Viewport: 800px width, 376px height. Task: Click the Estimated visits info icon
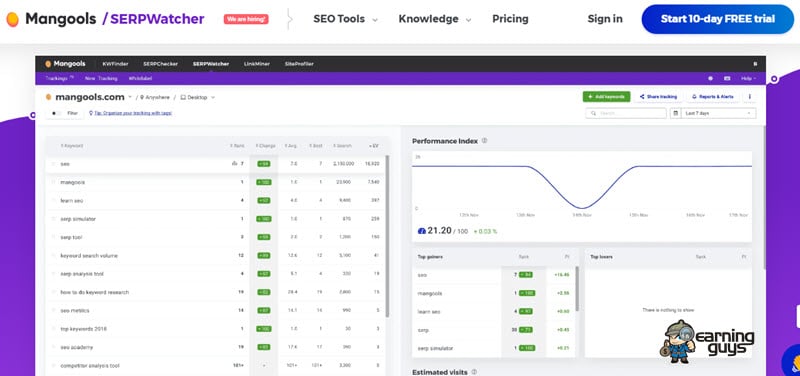pos(474,372)
